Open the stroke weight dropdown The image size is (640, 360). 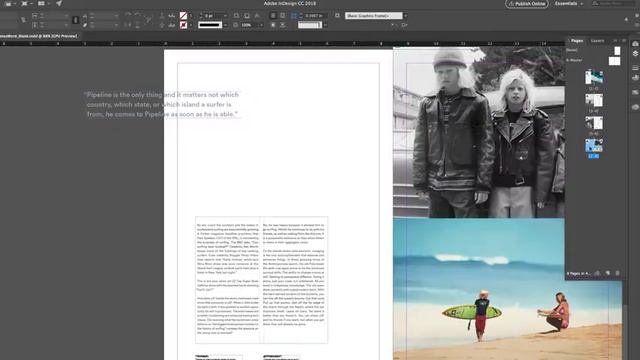tap(225, 16)
